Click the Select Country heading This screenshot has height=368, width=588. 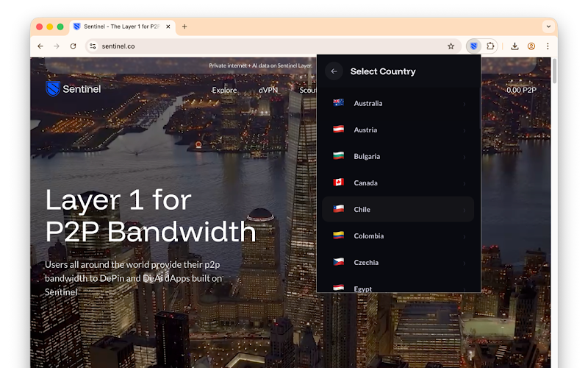(x=383, y=71)
